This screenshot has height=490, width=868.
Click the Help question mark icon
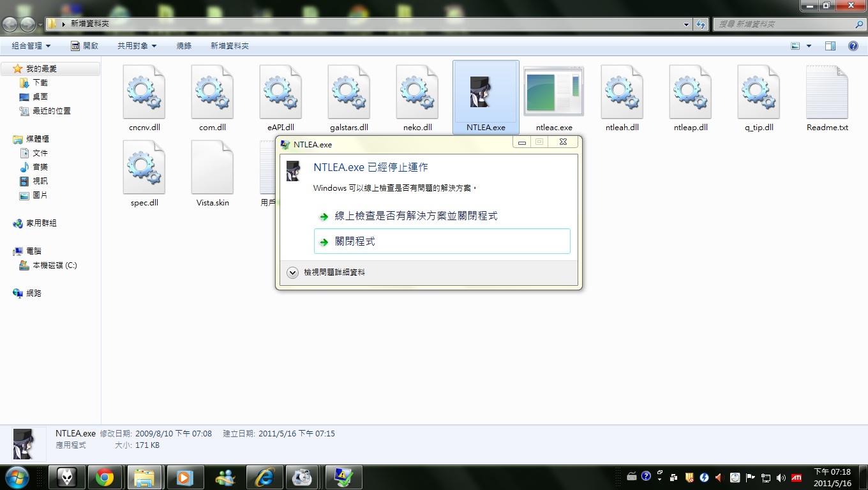(x=853, y=46)
